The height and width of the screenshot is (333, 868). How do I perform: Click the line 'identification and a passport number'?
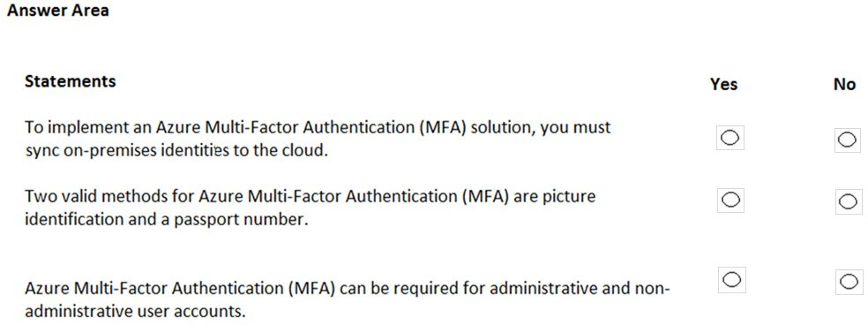coord(166,219)
